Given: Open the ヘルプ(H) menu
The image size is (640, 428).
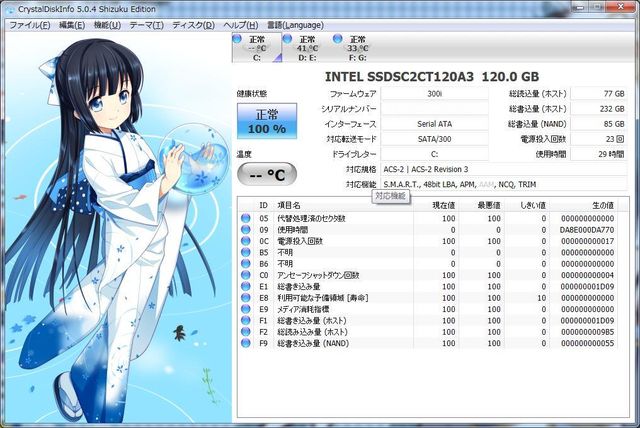Looking at the screenshot, I should point(241,25).
